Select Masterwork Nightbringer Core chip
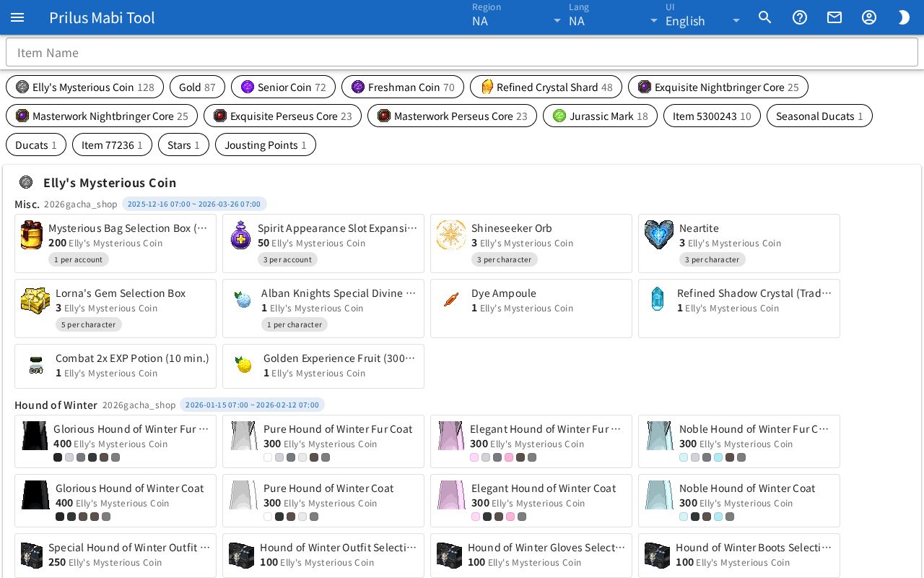Image resolution: width=924 pixels, height=578 pixels. [102, 116]
